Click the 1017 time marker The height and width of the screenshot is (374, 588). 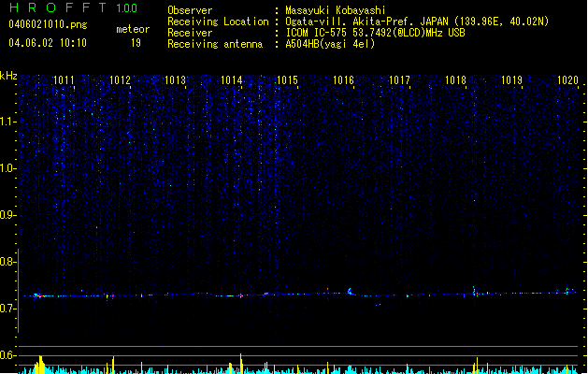pos(399,80)
